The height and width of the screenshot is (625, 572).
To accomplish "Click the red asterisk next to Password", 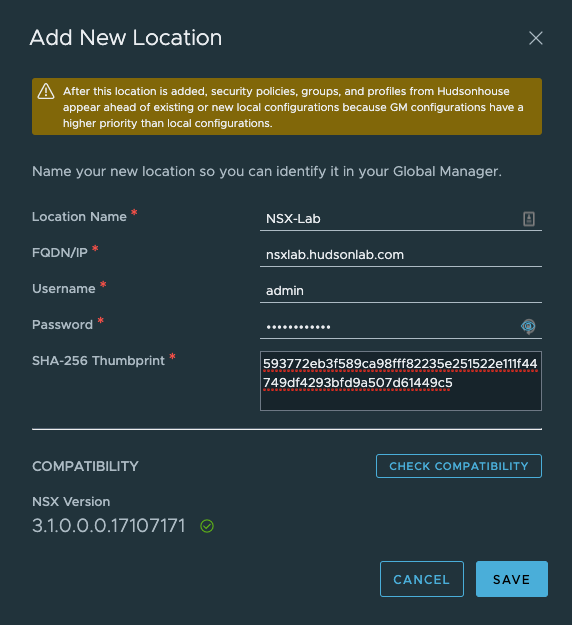I will click(100, 320).
